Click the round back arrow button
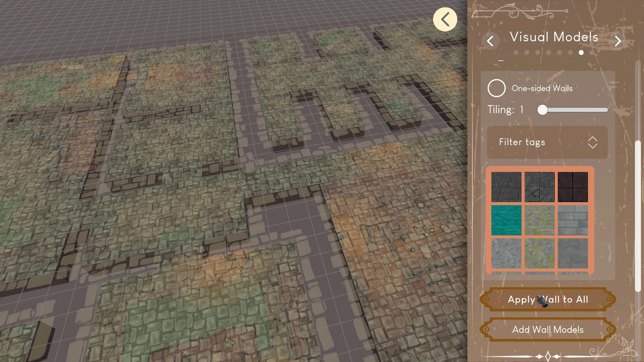Image resolution: width=644 pixels, height=362 pixels. point(445,19)
